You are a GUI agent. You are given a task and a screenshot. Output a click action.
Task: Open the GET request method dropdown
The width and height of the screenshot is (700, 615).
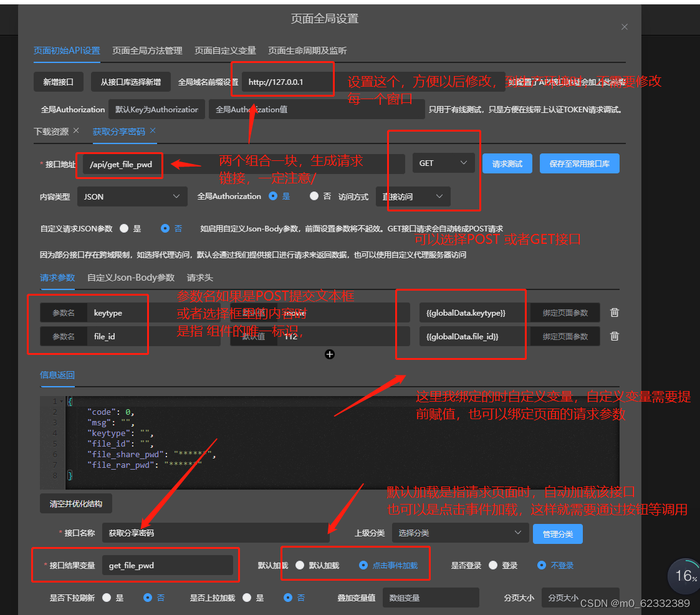pos(443,163)
